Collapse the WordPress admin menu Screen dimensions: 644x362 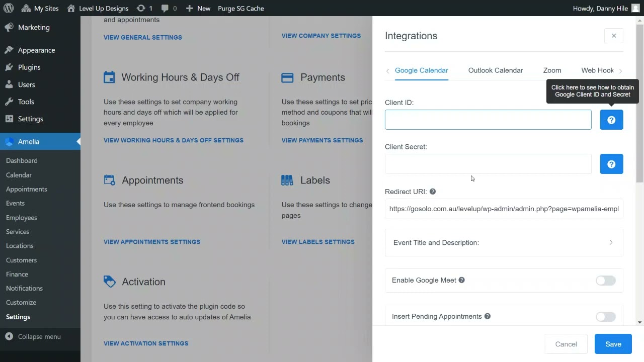coord(33,336)
